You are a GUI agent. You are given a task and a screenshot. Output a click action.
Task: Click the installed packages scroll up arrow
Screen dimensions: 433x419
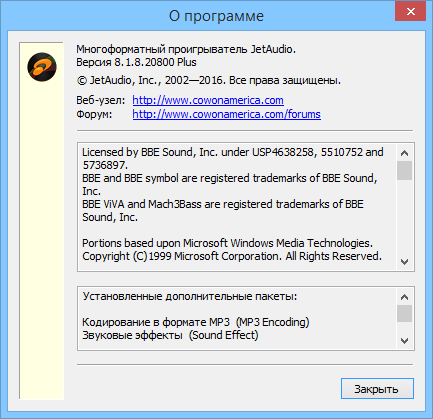click(x=404, y=297)
